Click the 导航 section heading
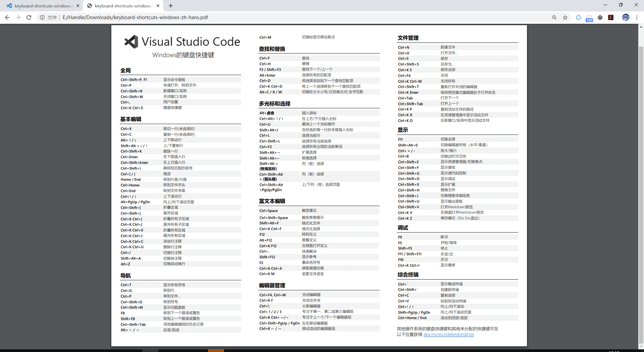The width and height of the screenshot is (644, 352). (125, 276)
